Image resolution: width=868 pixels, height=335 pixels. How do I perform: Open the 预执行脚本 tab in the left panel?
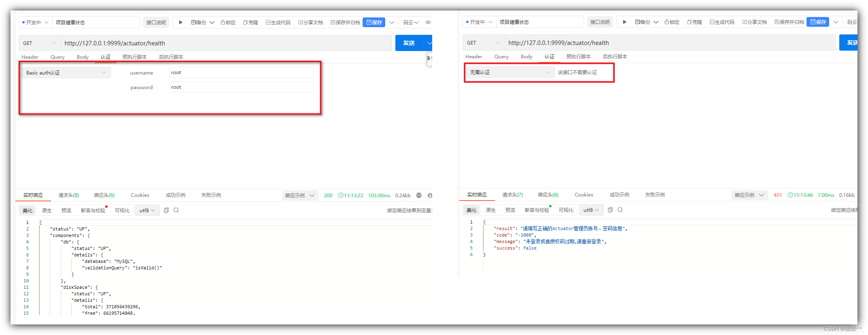pyautogui.click(x=134, y=57)
